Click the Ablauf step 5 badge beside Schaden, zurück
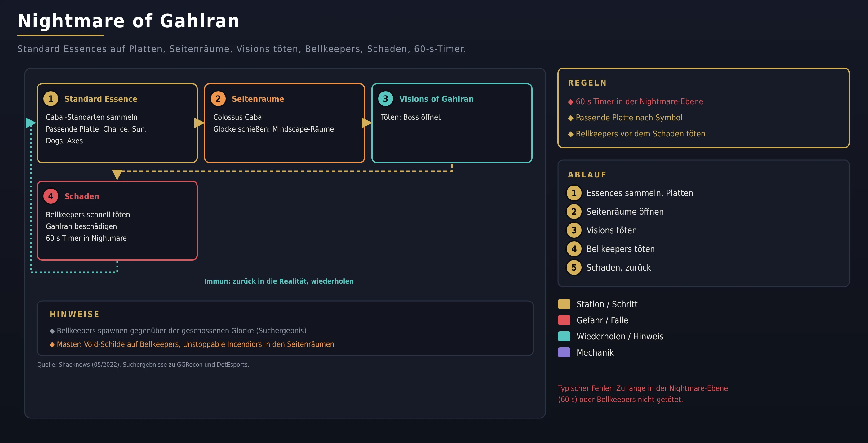Viewport: 868px width, 443px height. [574, 268]
